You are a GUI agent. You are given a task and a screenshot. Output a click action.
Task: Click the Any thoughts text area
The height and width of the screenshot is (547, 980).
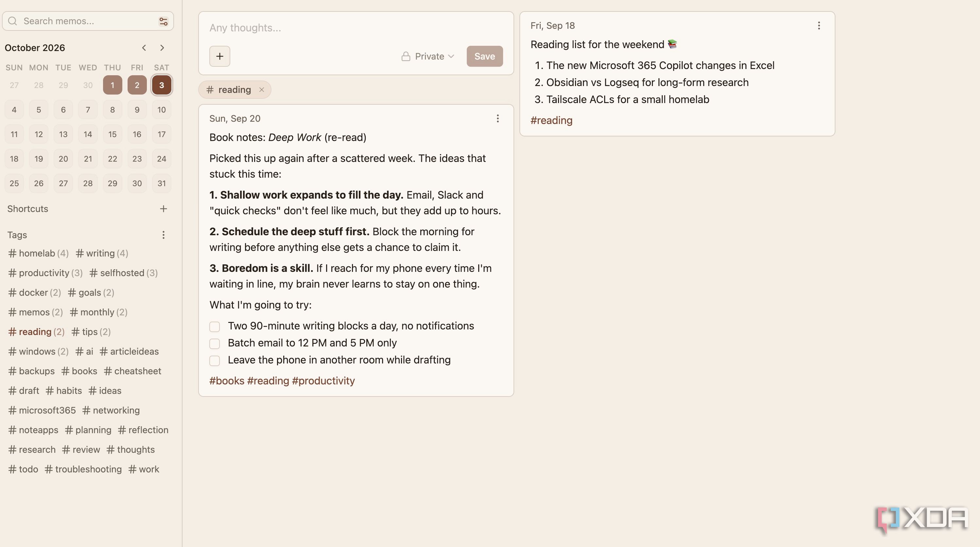point(356,28)
